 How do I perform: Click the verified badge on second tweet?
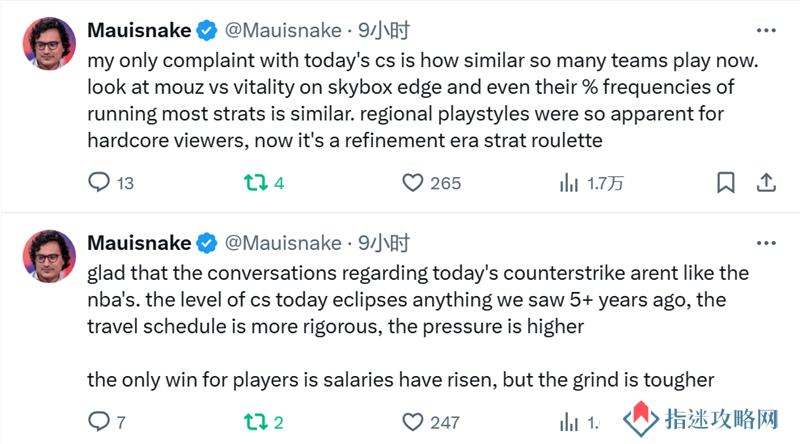pos(207,243)
